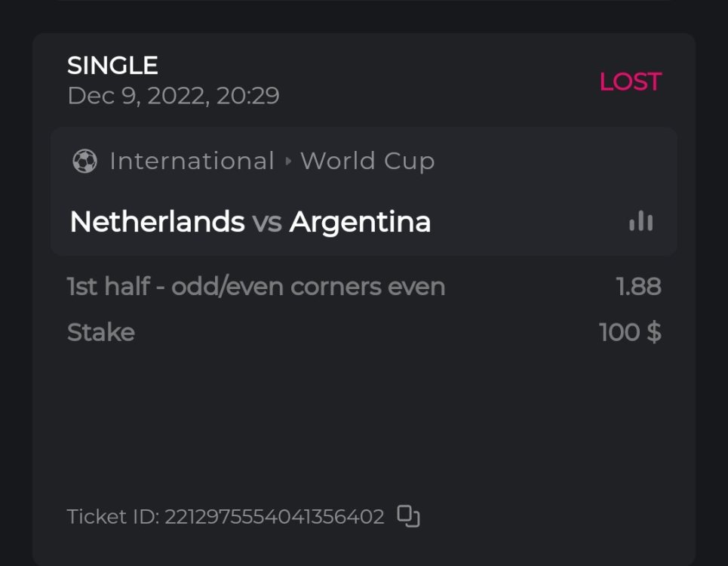The image size is (728, 566).
Task: Click the 1.88 odds value
Action: point(638,287)
